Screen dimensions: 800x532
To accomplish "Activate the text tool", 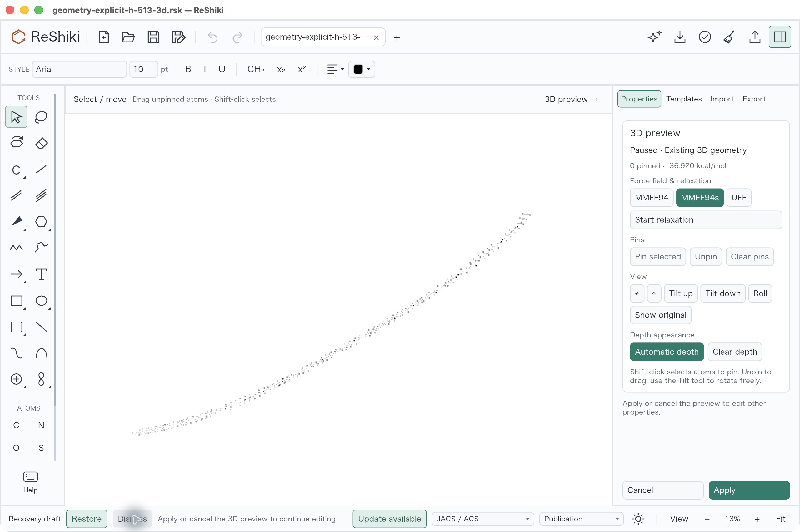I will (x=41, y=274).
